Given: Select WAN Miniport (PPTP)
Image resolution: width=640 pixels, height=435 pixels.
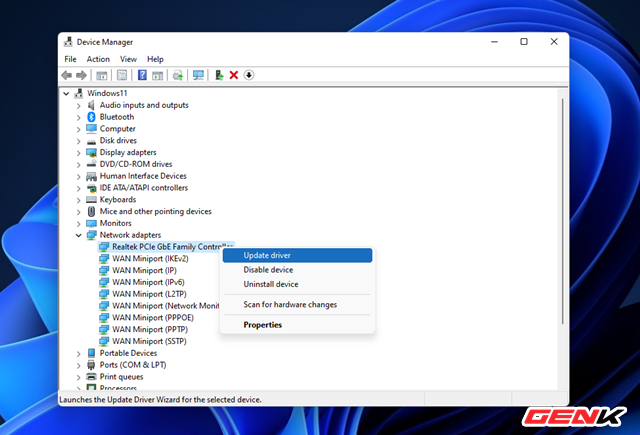Looking at the screenshot, I should 150,330.
